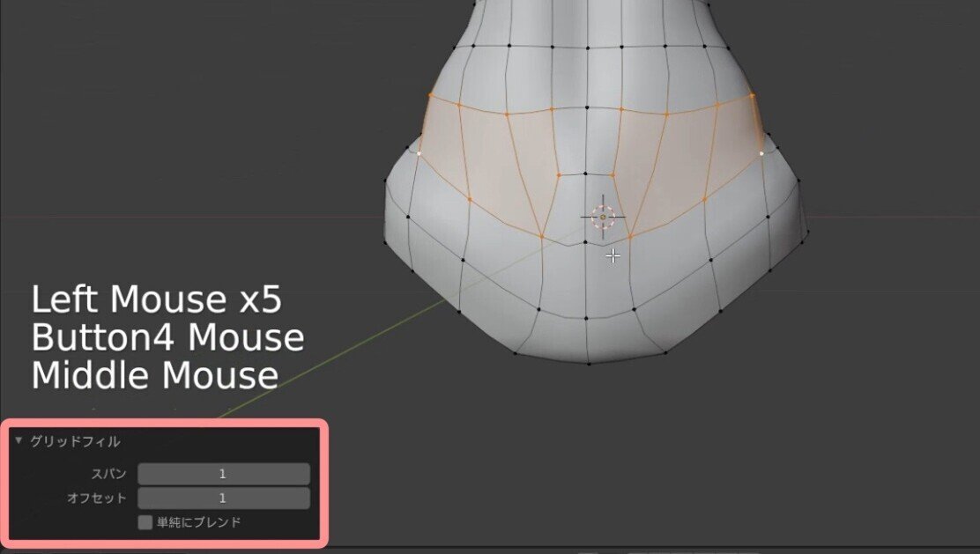980x554 pixels.
Task: Collapse the グリッドフィル panel disclosure triangle
Action: click(x=19, y=441)
